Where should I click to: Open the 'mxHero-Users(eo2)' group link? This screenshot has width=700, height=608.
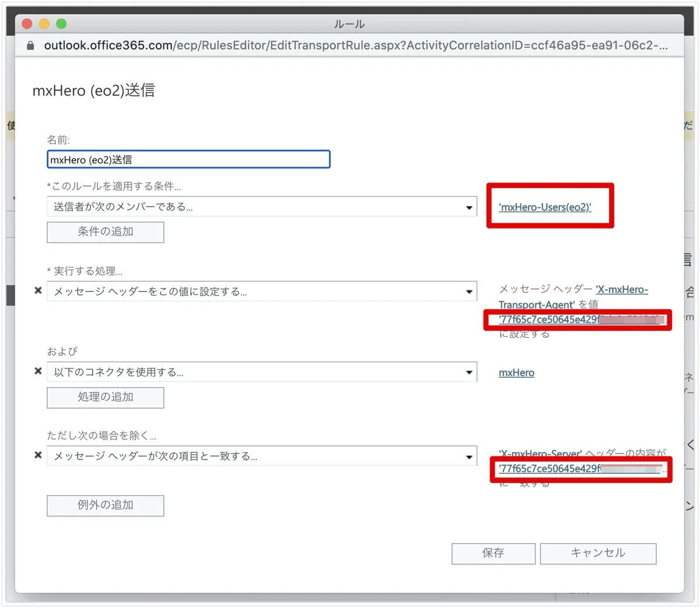tap(545, 207)
